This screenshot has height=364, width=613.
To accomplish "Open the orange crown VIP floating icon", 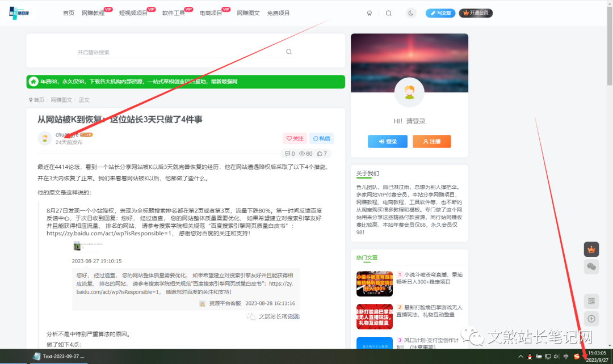I will coord(591,249).
